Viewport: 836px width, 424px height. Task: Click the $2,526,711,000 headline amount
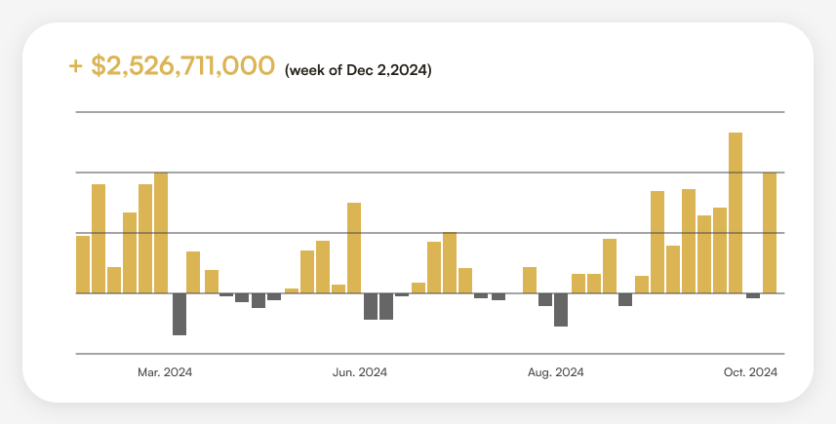coord(182,66)
